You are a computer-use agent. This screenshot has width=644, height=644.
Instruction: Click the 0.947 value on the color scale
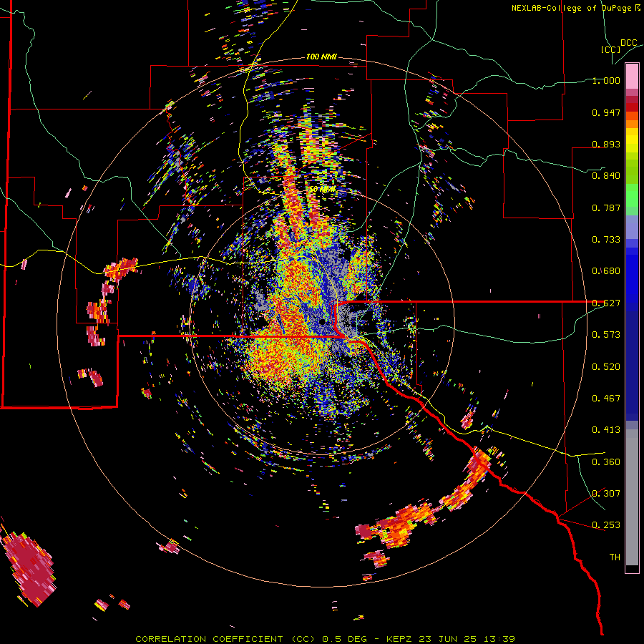606,112
